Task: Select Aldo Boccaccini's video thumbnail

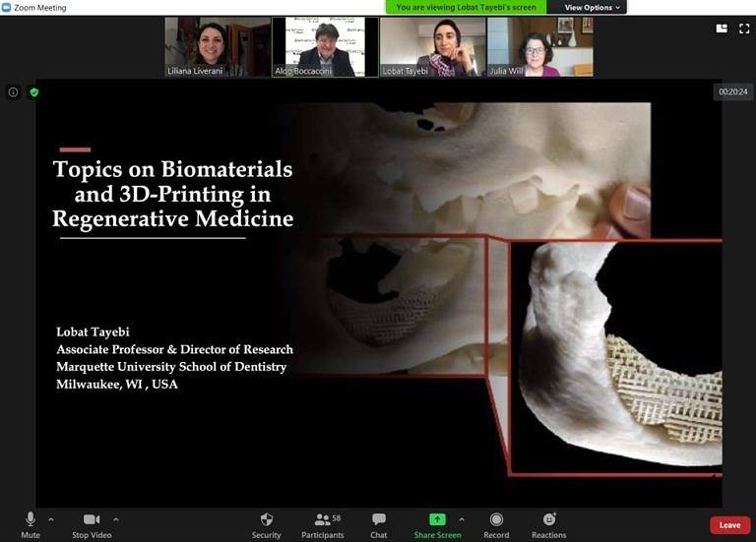Action: pos(325,47)
